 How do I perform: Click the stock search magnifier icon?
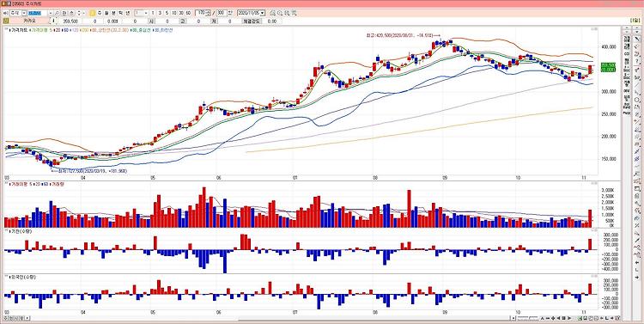(57, 13)
